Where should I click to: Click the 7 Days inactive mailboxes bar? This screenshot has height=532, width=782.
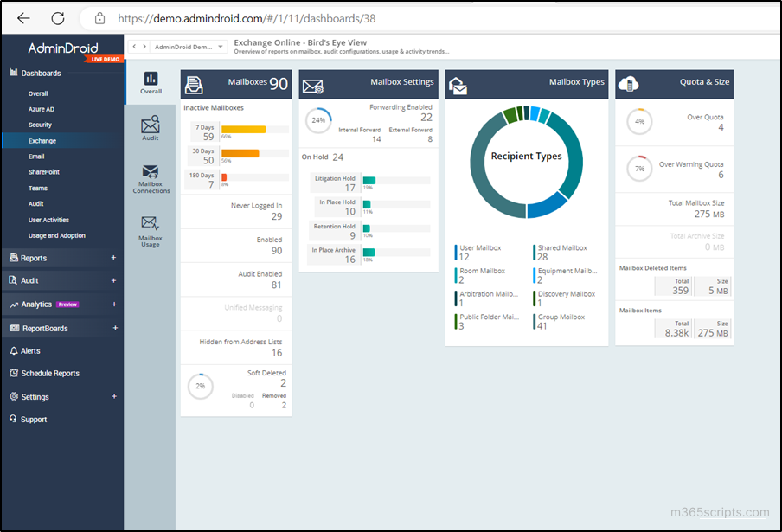(255, 130)
